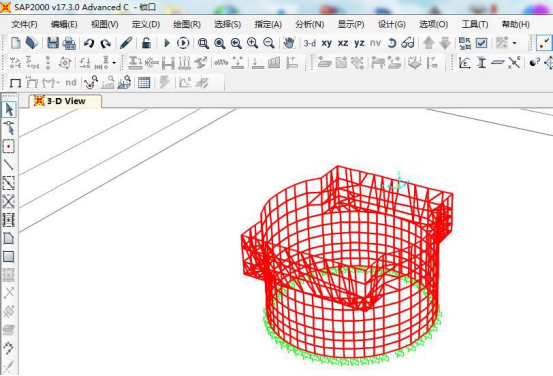
Task: Click the pencil refresh window icon
Action: 126,43
